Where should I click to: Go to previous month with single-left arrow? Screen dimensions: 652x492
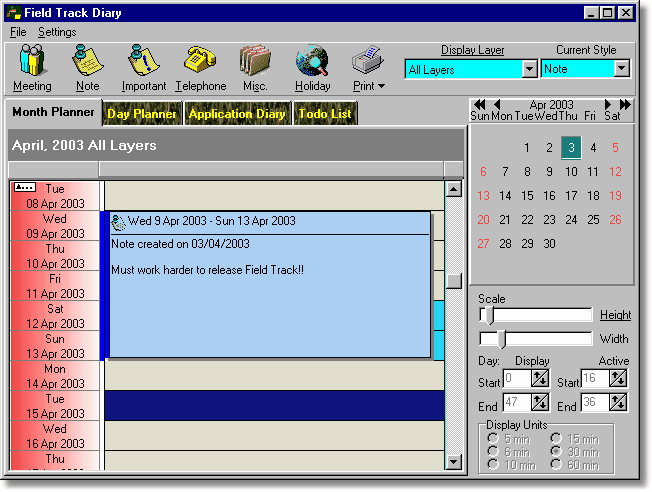point(497,104)
